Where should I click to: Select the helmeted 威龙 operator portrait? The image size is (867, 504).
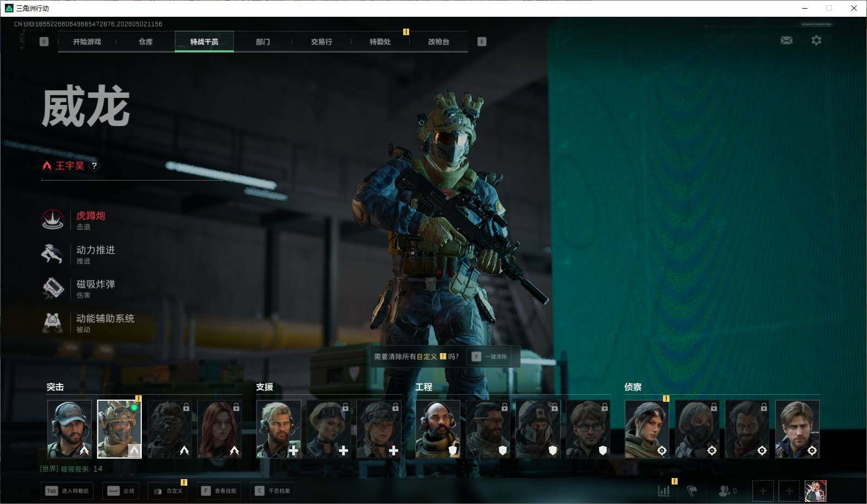[x=119, y=429]
